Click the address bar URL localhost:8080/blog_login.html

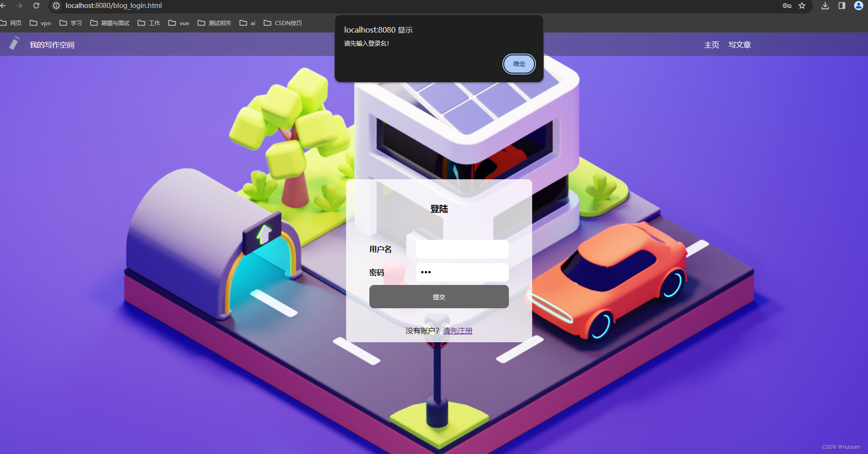114,6
